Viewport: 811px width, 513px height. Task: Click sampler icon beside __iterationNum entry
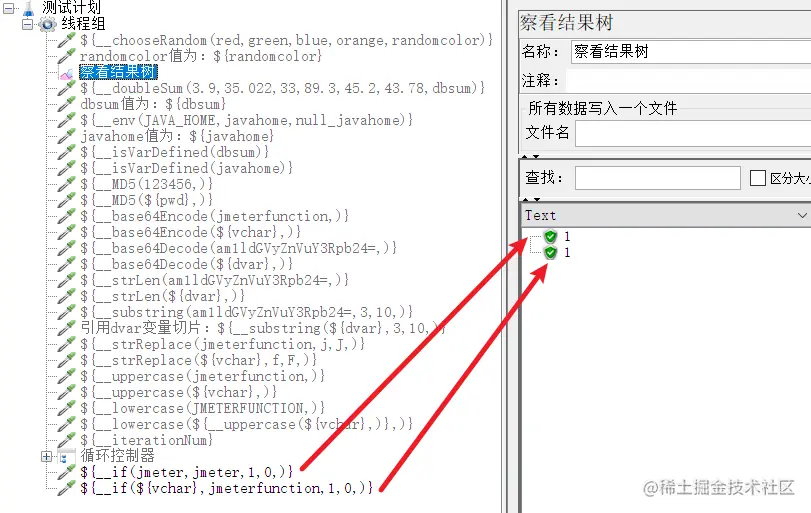pos(67,440)
